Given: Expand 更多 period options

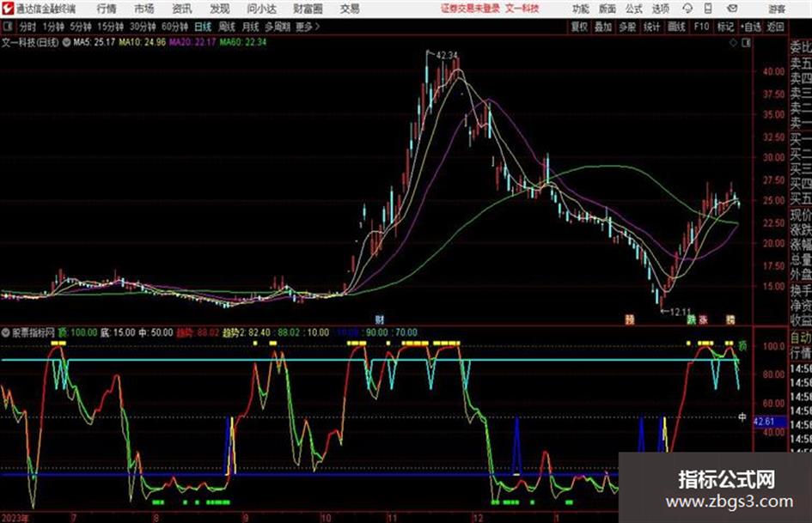Looking at the screenshot, I should [x=308, y=27].
